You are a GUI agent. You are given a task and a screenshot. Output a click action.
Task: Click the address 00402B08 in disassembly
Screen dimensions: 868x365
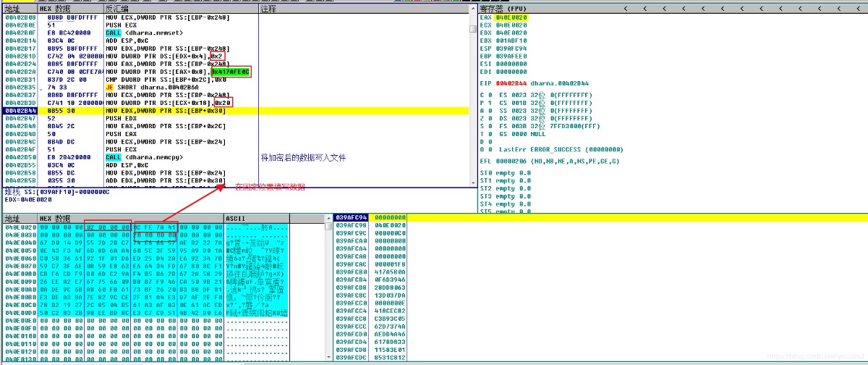pyautogui.click(x=20, y=17)
